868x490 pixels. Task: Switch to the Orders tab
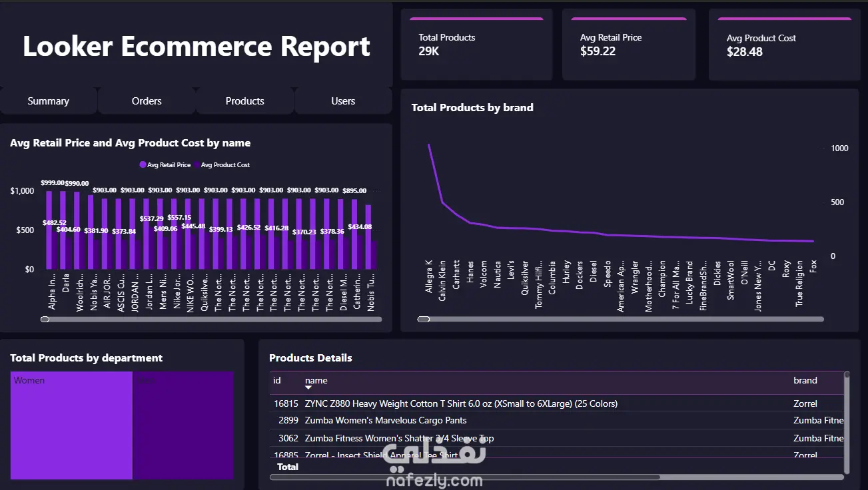[x=147, y=101]
